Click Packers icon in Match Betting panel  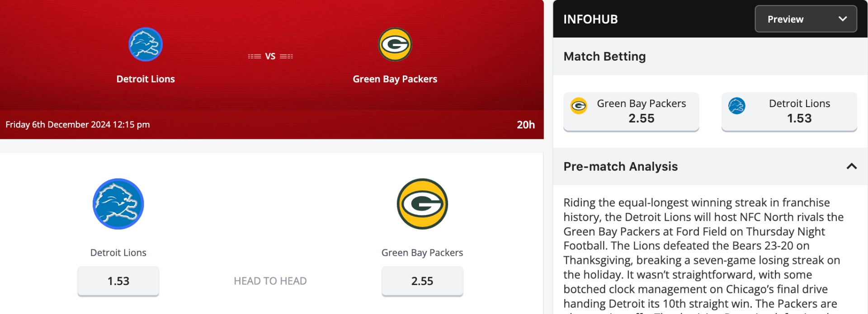pos(579,106)
